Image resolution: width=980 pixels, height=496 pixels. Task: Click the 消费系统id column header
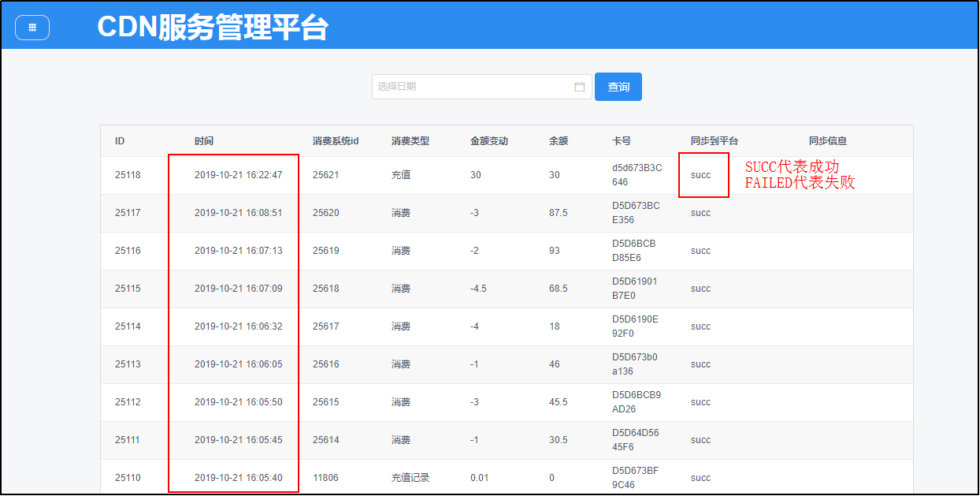(336, 141)
